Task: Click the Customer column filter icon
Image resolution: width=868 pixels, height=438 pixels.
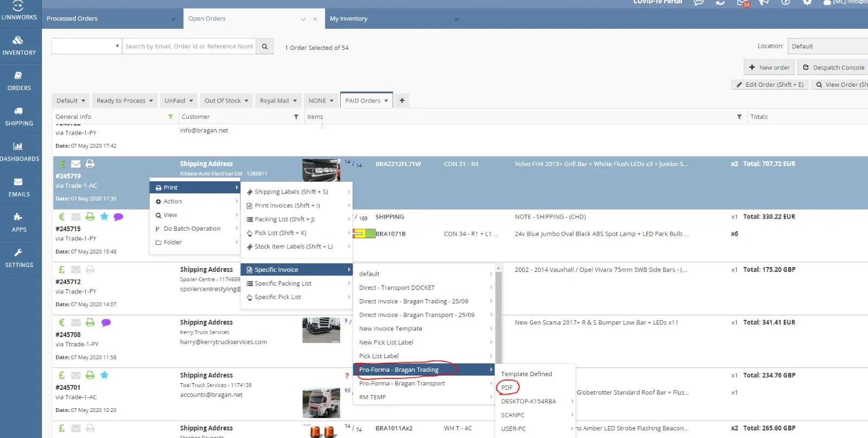Action: (x=296, y=117)
